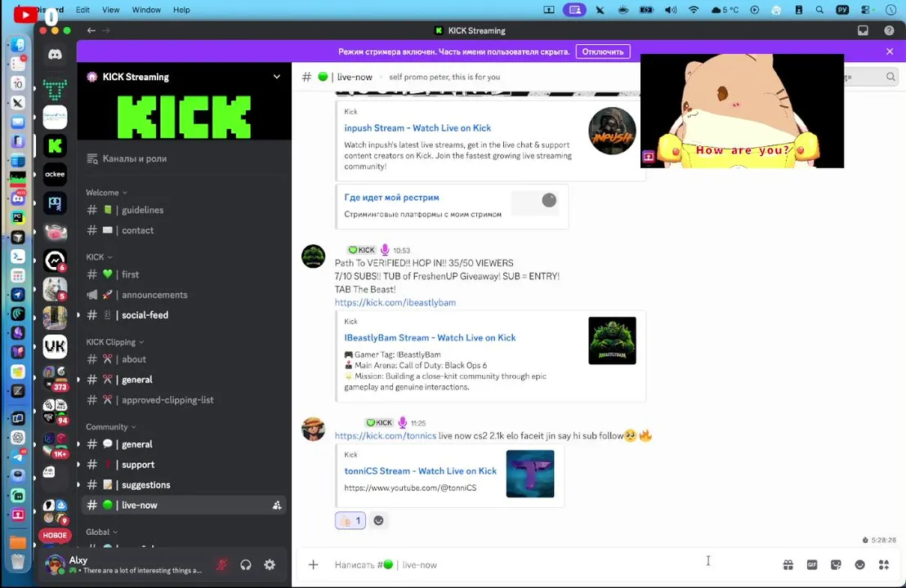Open the apps launcher icon in message bar
The image size is (906, 588).
coord(883,564)
